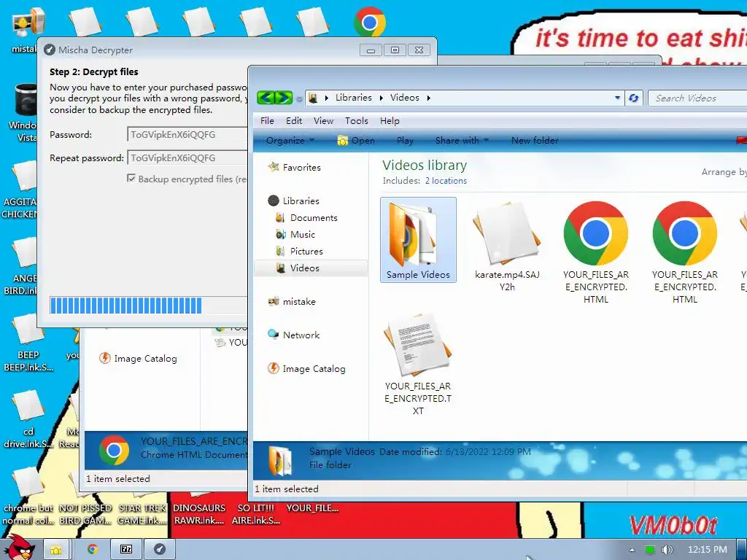
Task: Refresh the Videos library address bar
Action: [x=634, y=98]
